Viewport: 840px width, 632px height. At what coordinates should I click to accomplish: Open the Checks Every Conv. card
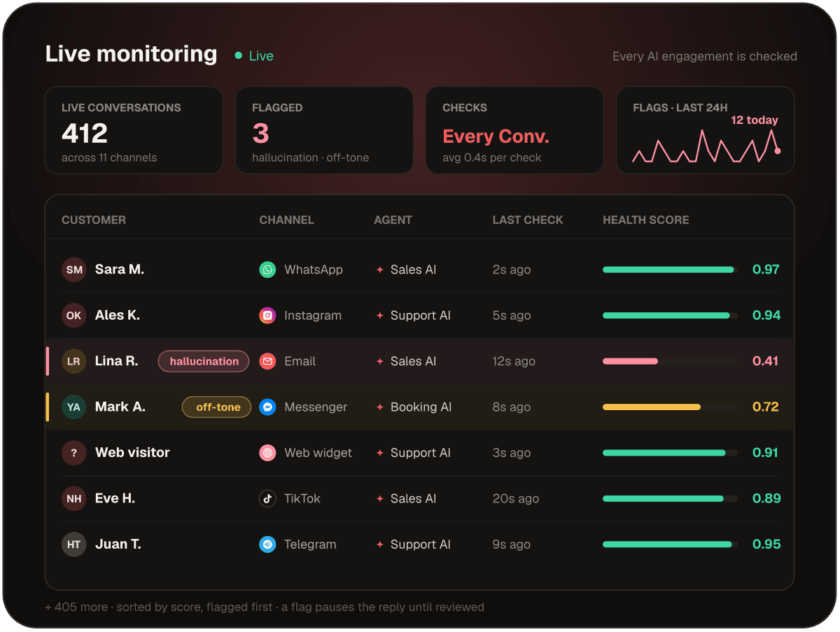pyautogui.click(x=514, y=130)
